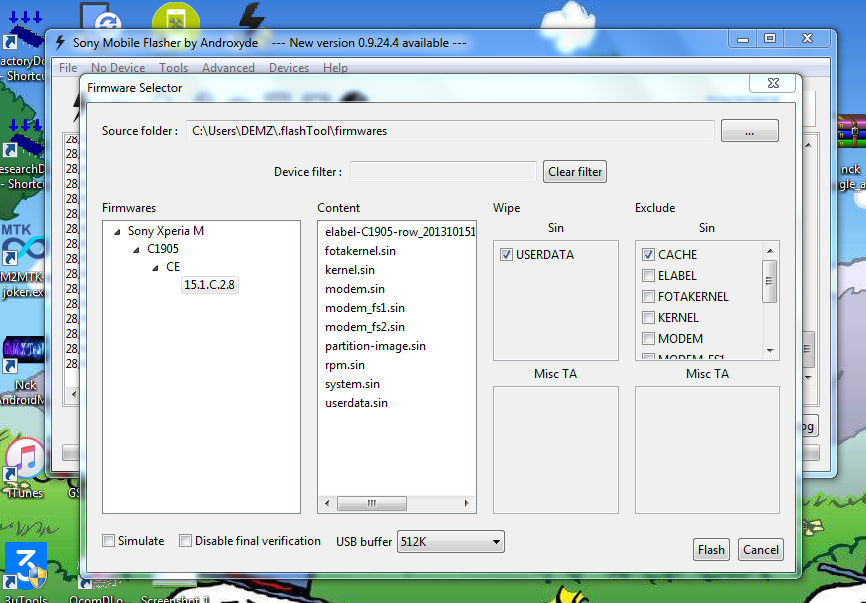
Task: Click the Flash button
Action: tap(711, 549)
